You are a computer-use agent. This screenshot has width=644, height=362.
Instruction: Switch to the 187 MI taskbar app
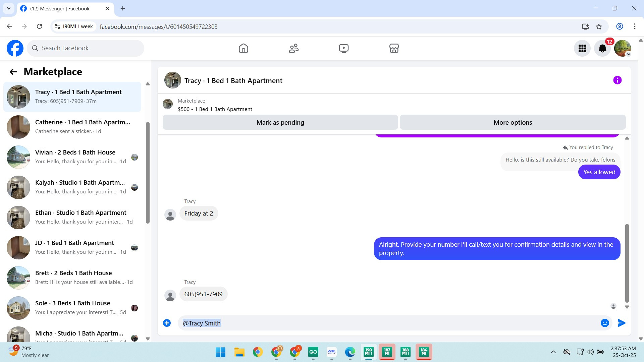coord(387,352)
